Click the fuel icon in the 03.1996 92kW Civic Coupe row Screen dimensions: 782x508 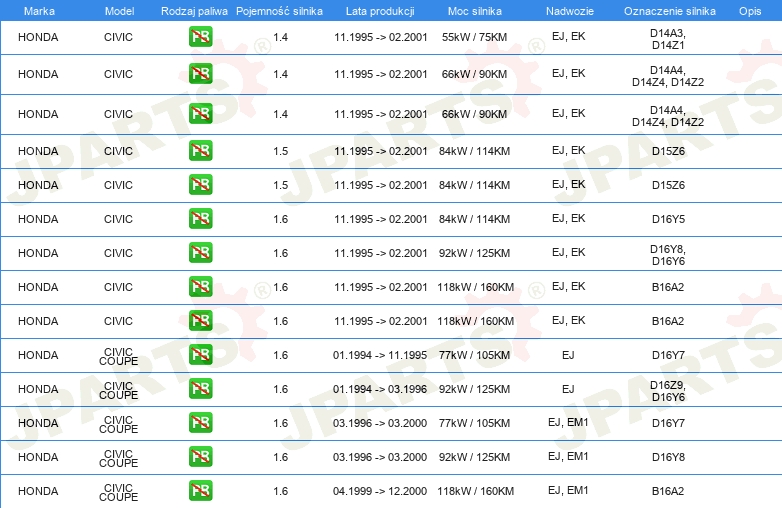[200, 457]
